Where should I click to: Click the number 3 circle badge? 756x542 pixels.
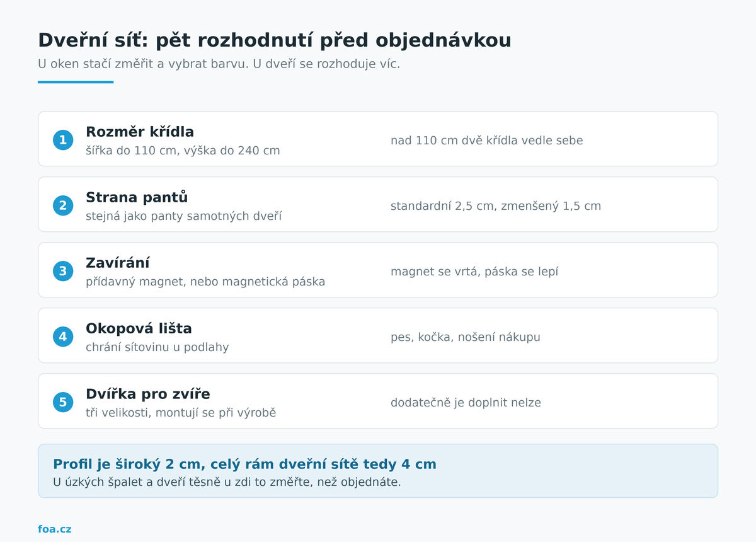[x=63, y=271]
